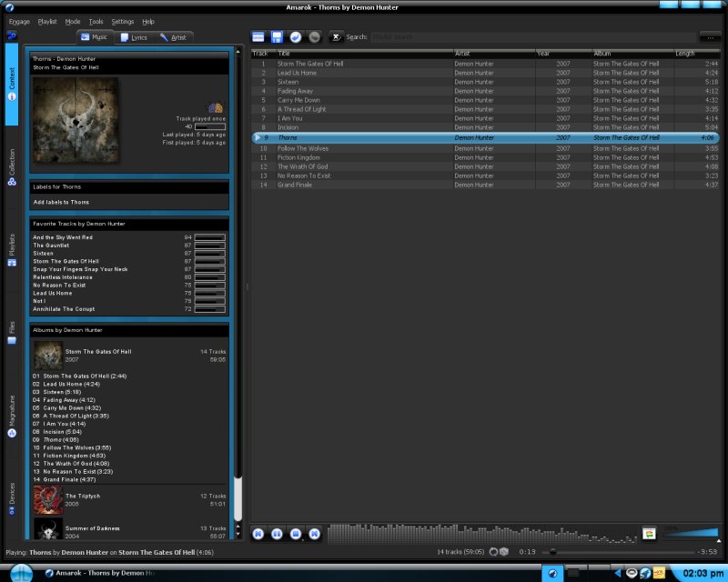Viewport: 728px width, 582px height.
Task: Click favorite track Relentless Intolerance
Action: point(63,277)
